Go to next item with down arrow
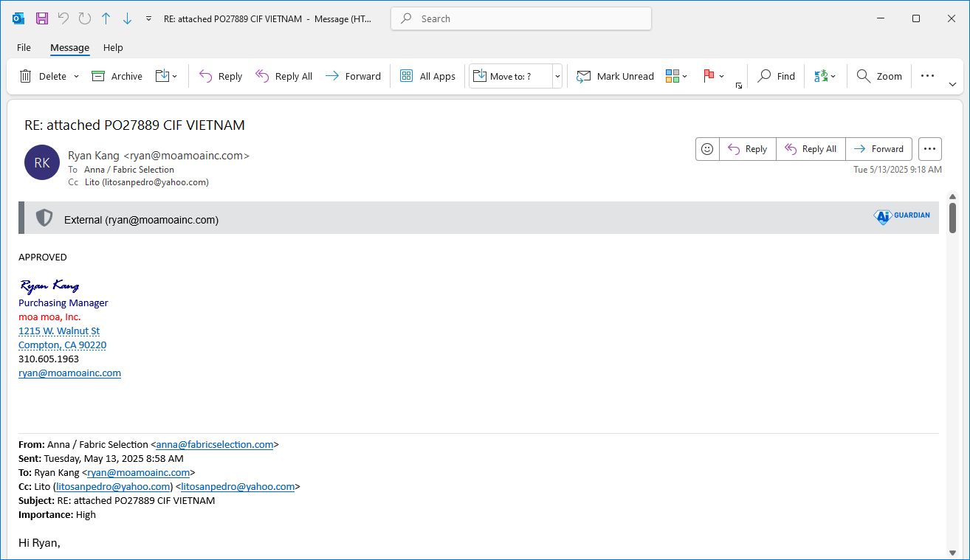 (x=127, y=18)
